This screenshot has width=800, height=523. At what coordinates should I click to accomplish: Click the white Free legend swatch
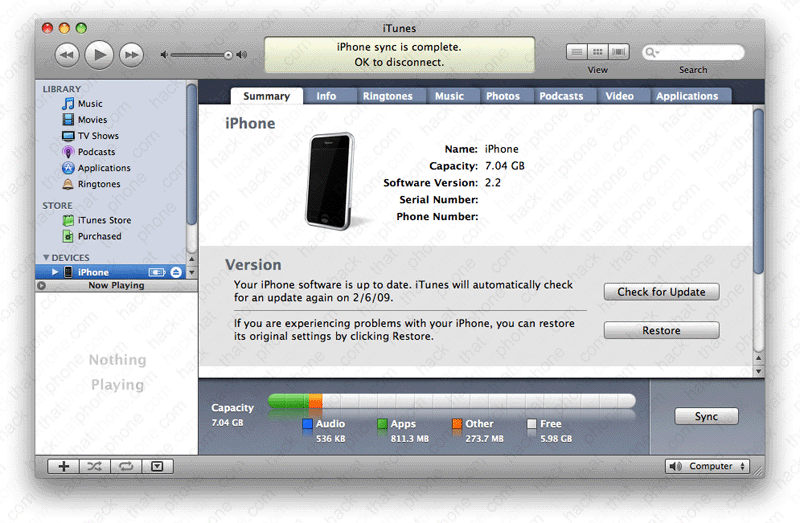click(x=532, y=424)
